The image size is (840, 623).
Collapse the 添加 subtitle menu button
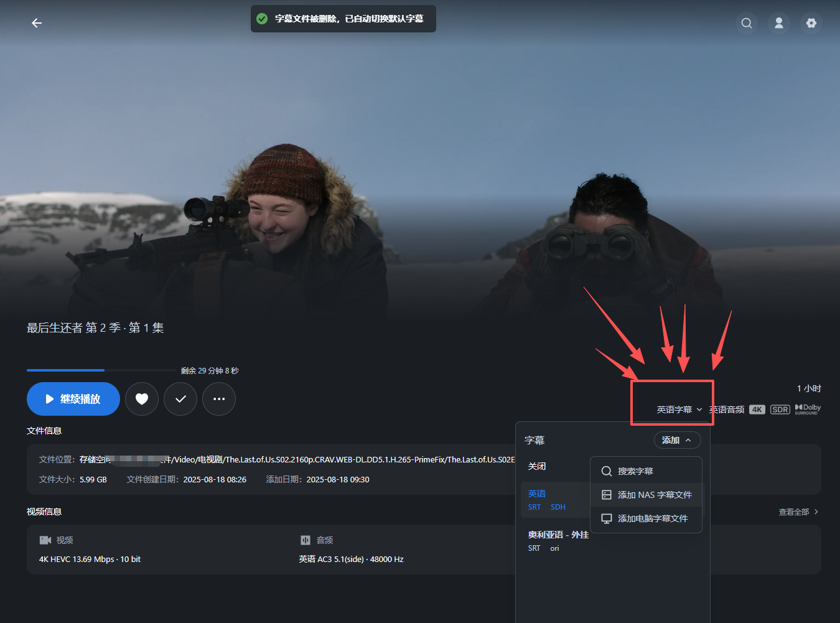pos(677,440)
